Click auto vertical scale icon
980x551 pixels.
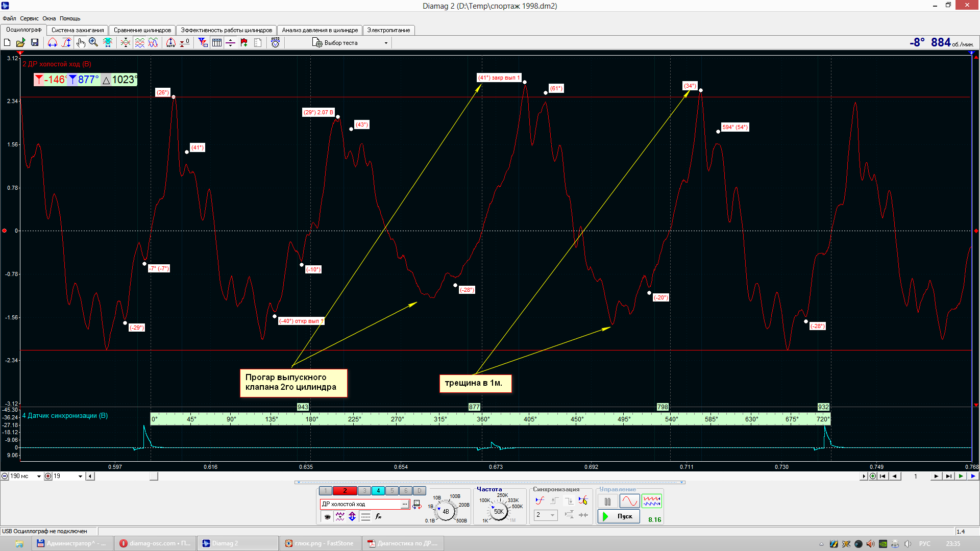point(171,43)
